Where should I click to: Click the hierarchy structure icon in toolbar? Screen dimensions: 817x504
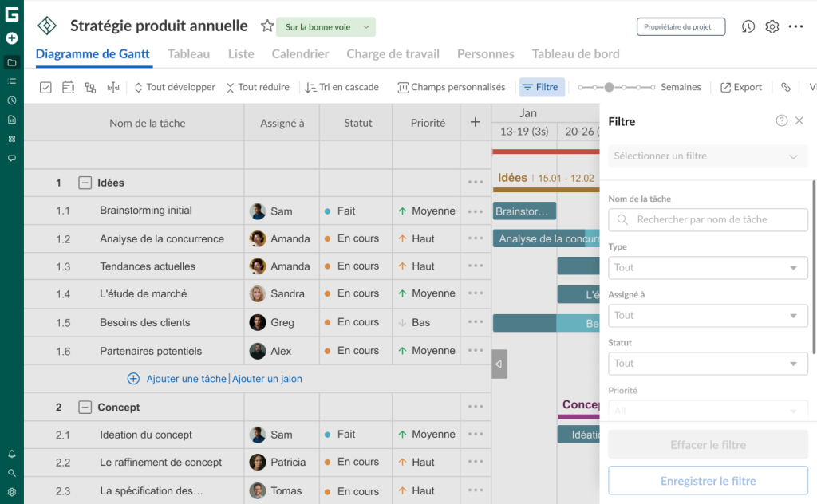pos(90,88)
